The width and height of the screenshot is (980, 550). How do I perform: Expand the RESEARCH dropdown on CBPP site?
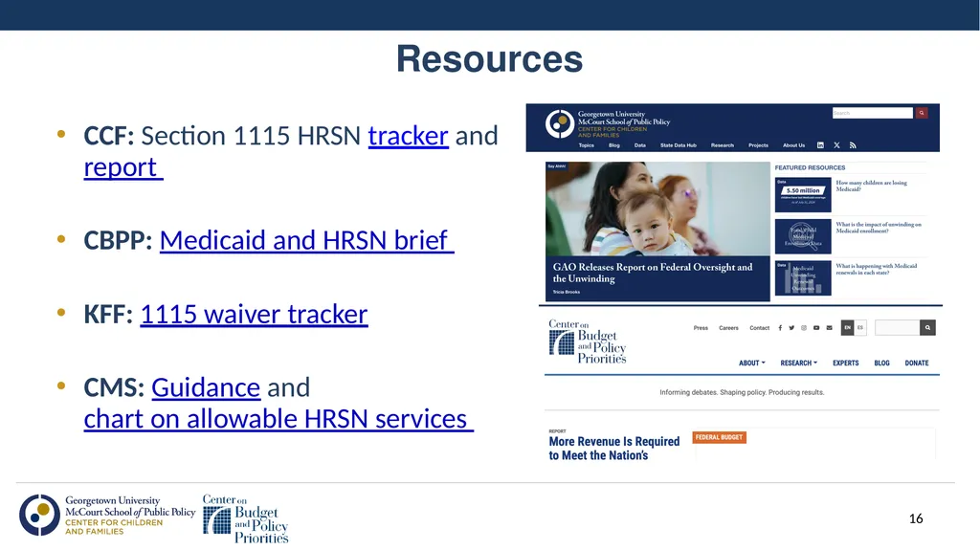(799, 363)
